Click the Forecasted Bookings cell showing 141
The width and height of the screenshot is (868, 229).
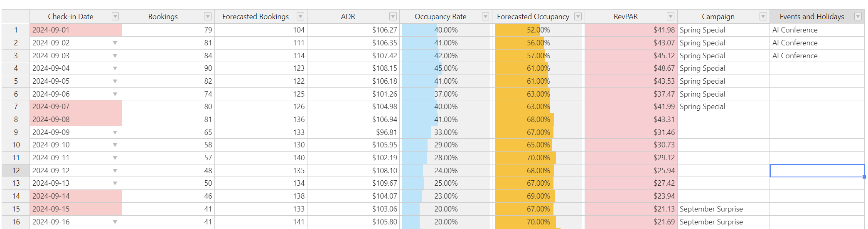pos(261,222)
